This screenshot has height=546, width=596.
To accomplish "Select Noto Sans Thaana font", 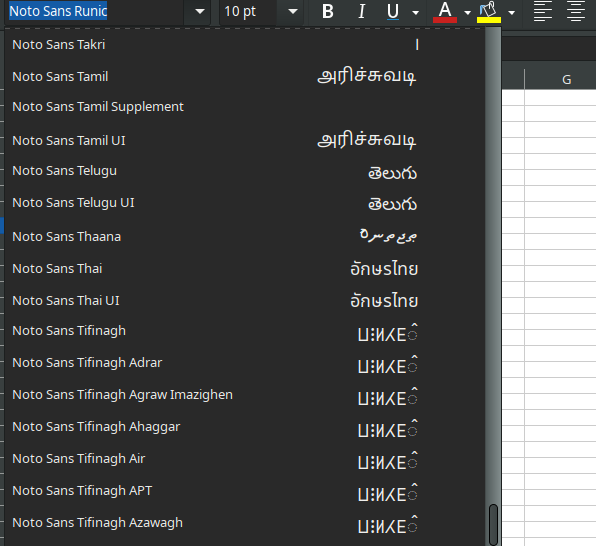I will [x=245, y=236].
